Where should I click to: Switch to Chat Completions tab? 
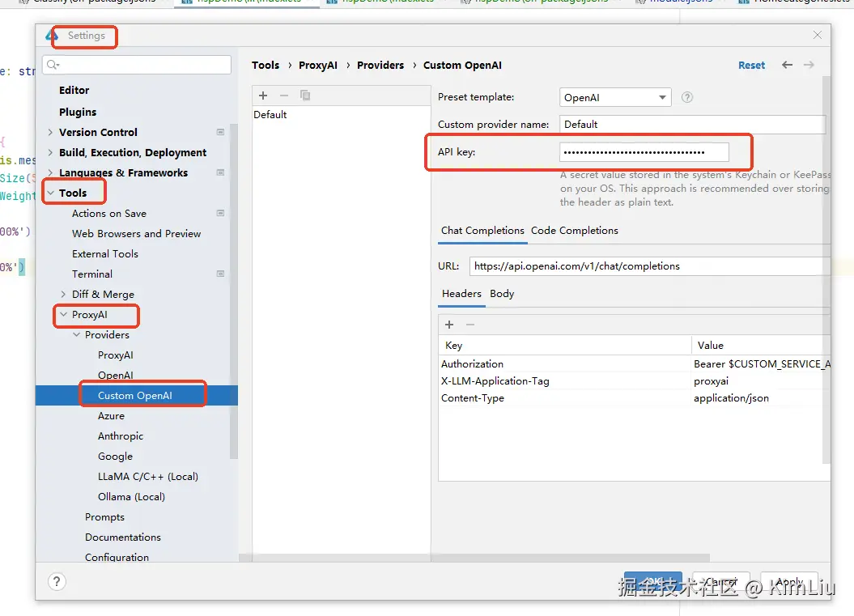click(482, 231)
